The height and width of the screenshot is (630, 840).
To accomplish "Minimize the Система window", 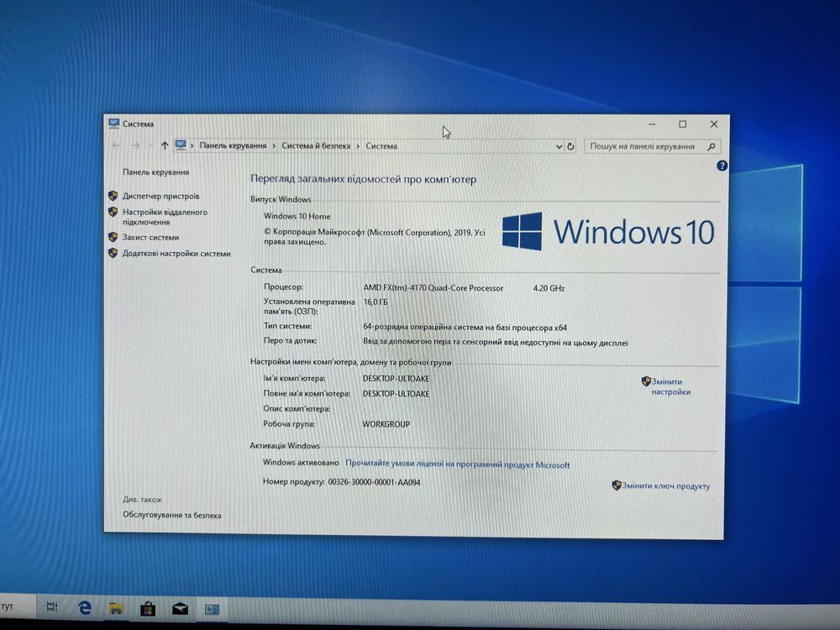I will [x=652, y=124].
